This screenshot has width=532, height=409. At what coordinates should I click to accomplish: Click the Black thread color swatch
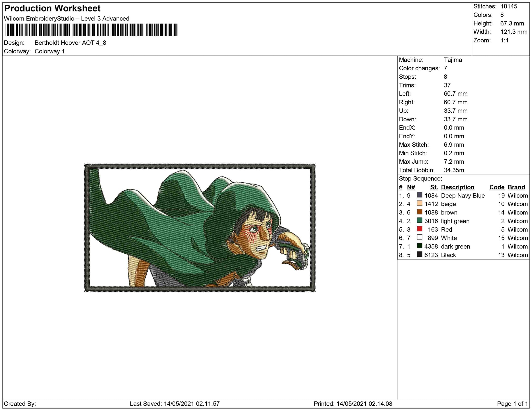point(419,254)
